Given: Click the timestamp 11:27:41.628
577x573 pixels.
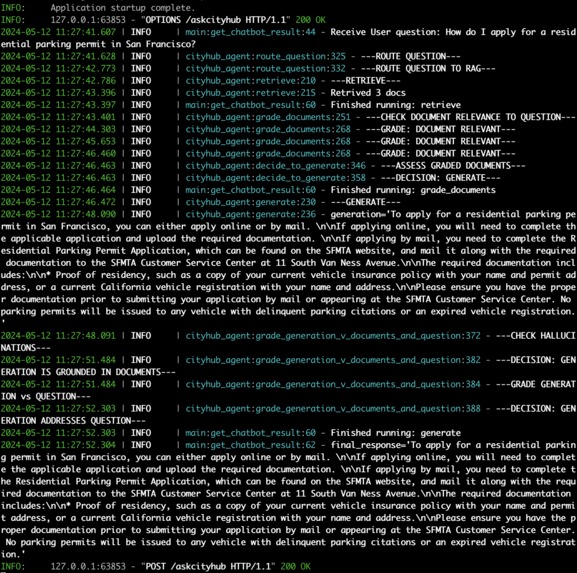Looking at the screenshot, I should click(x=86, y=56).
